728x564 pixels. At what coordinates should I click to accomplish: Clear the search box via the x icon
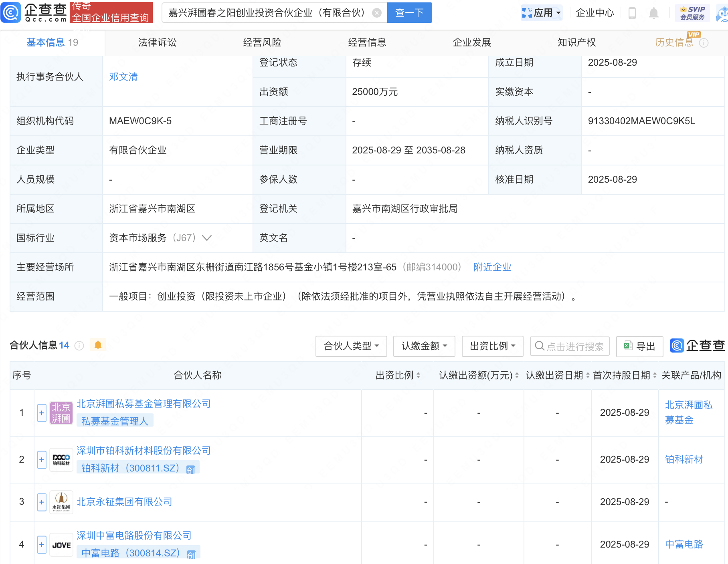pyautogui.click(x=376, y=12)
